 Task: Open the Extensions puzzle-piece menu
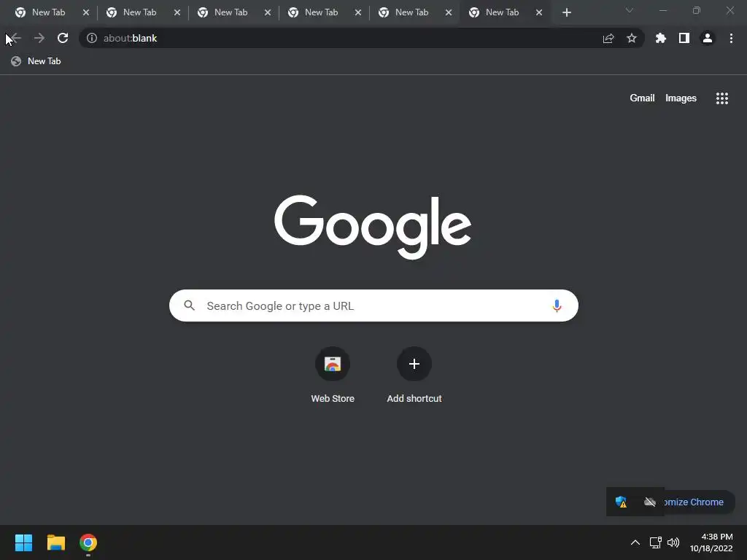(660, 38)
